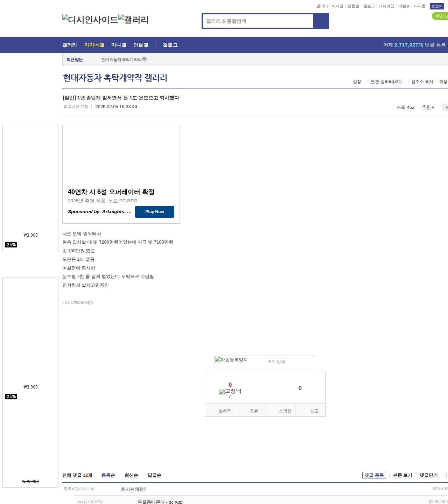Click the 로그인 login button
Image resolution: width=448 pixels, height=504 pixels.
point(437,6)
